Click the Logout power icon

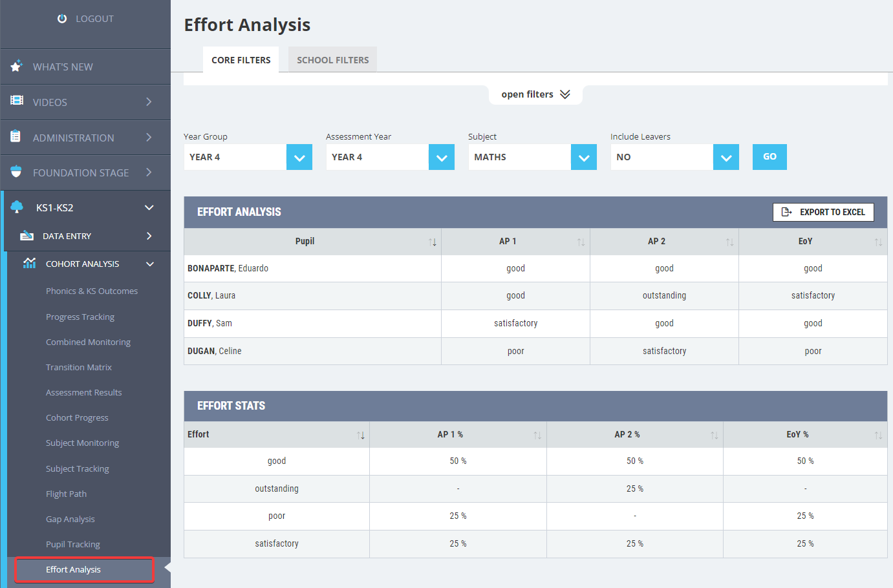coord(62,19)
